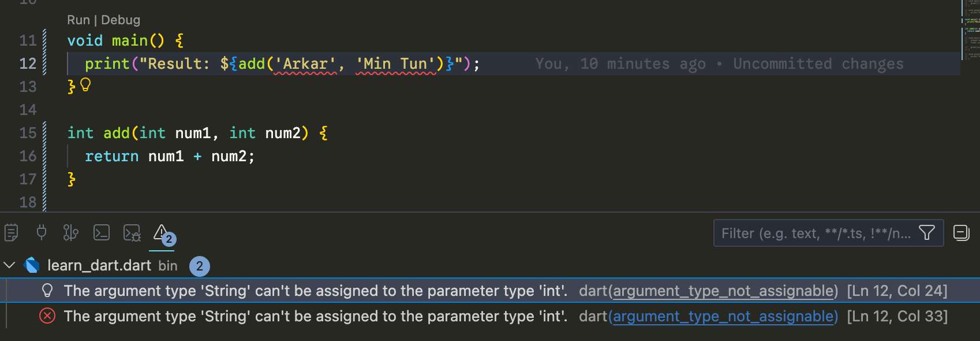Open the Debug Console panel icon

click(x=132, y=233)
